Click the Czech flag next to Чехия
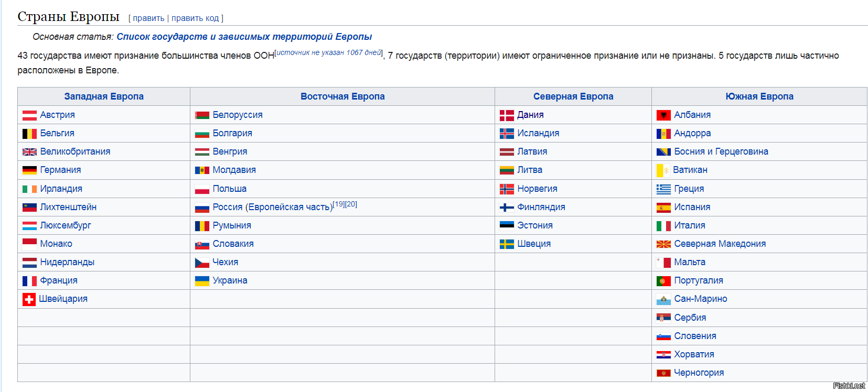 [202, 263]
